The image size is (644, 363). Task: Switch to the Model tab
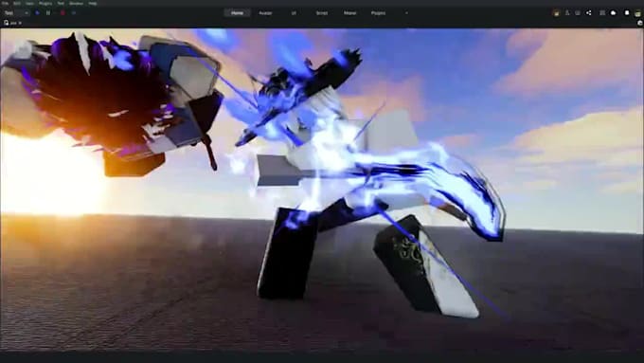pyautogui.click(x=349, y=13)
